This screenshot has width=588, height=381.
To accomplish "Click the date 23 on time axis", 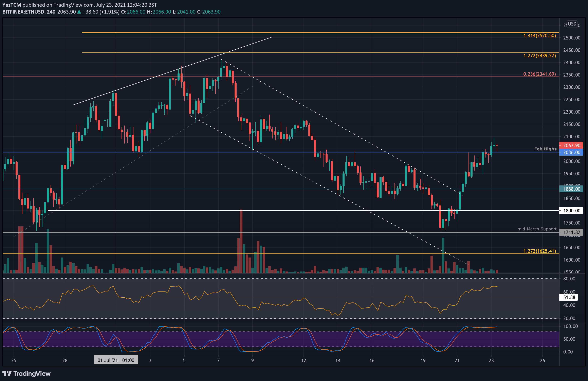I will pos(491,361).
